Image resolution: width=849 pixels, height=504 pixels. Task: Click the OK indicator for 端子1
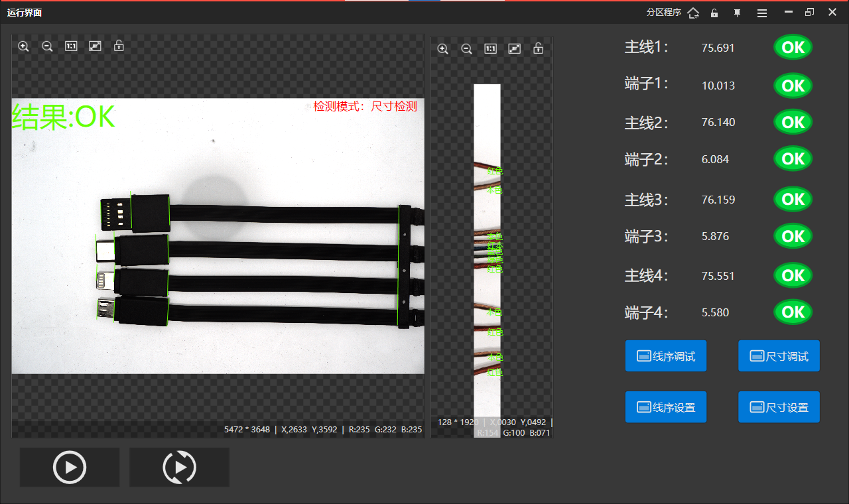(x=793, y=86)
